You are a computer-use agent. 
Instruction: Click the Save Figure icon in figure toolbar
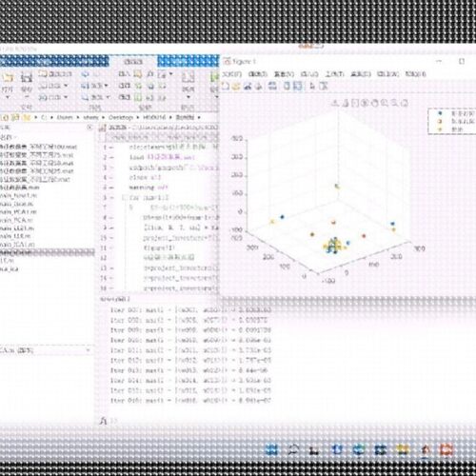point(248,86)
